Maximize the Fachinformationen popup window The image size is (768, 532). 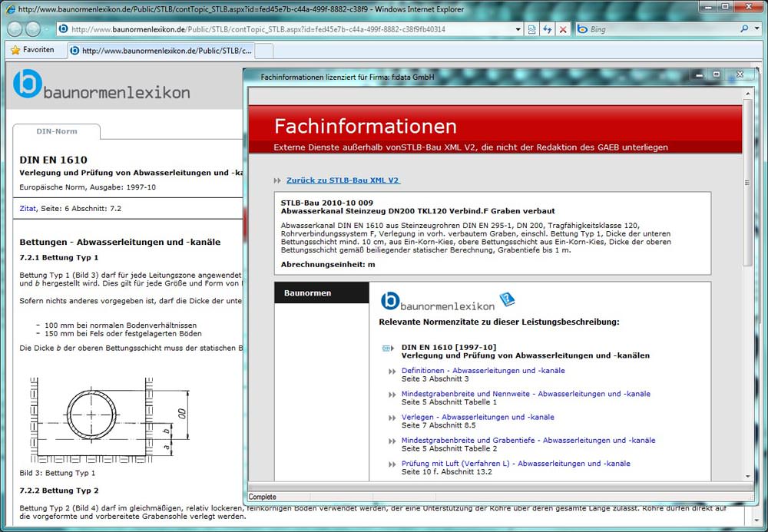(717, 74)
